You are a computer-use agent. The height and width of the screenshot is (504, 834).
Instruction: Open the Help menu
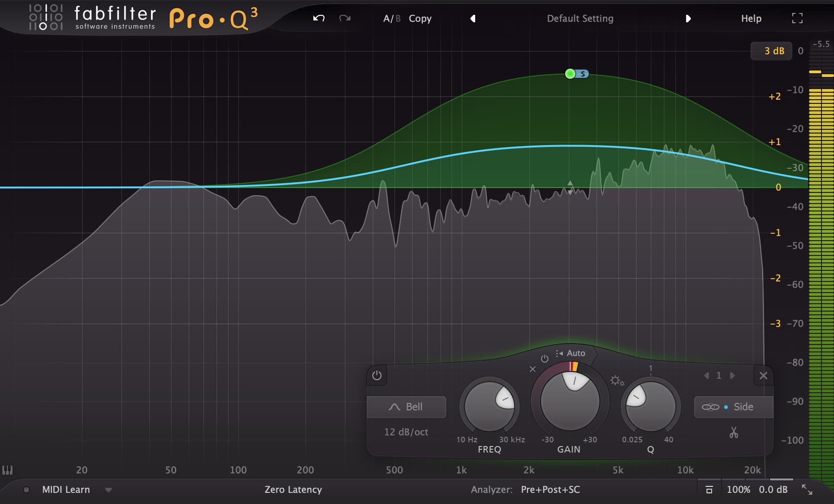click(x=751, y=19)
